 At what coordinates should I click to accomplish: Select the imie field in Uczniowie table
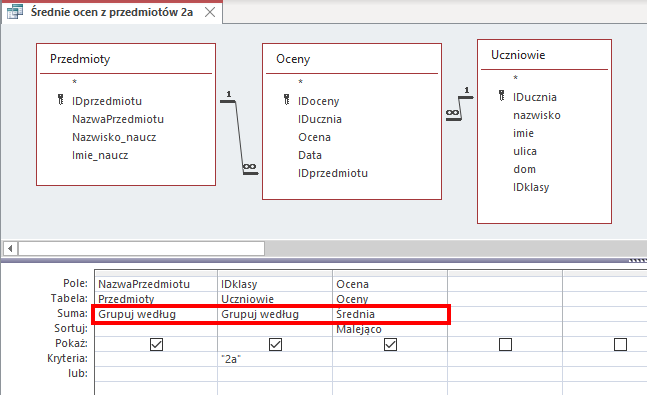[x=523, y=133]
